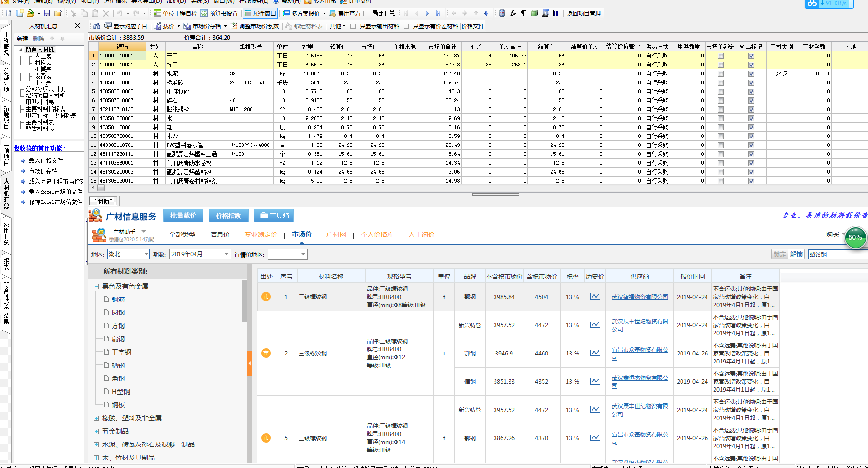Toggle 输出标记 checkbox for 标准砖 row

click(x=751, y=82)
